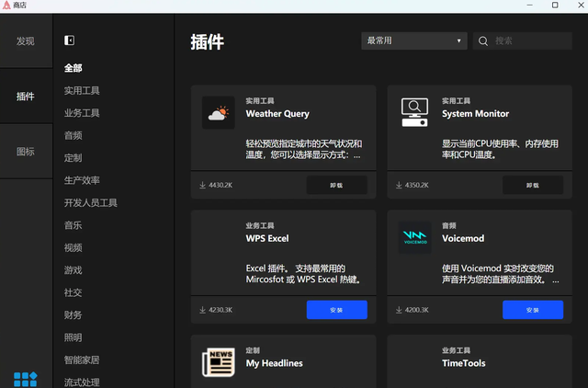Switch to the 插件 tab
This screenshot has width=588, height=388.
tap(26, 96)
